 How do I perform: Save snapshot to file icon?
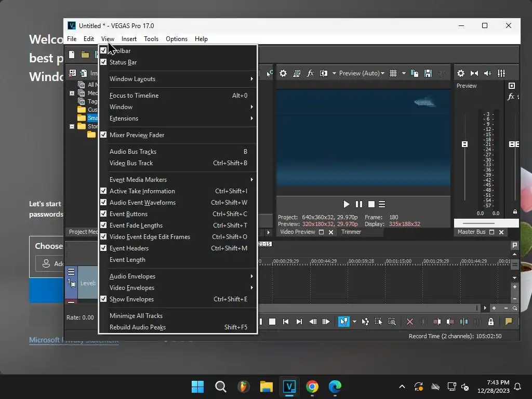coord(428,73)
